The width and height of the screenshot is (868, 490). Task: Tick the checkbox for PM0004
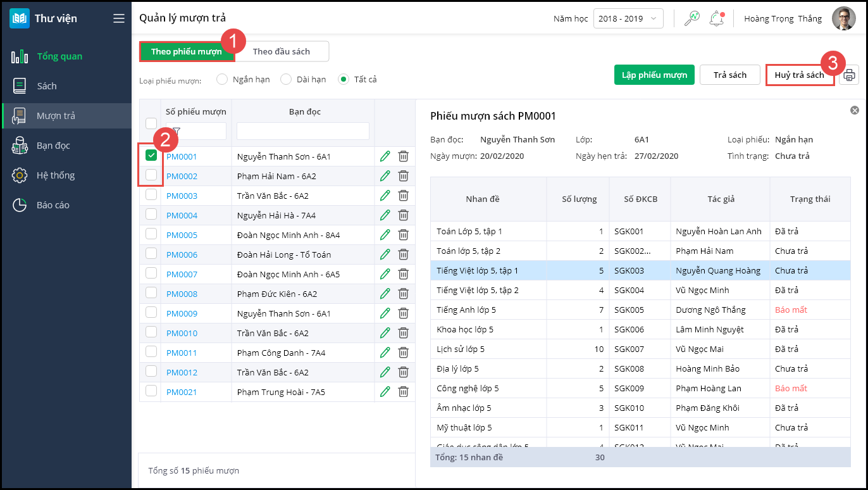pos(151,215)
